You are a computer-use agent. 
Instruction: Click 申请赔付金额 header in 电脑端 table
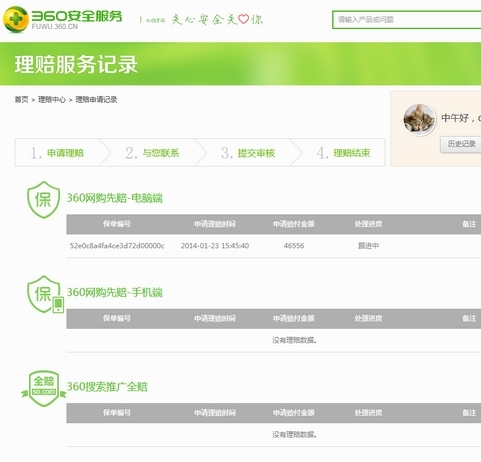point(294,224)
